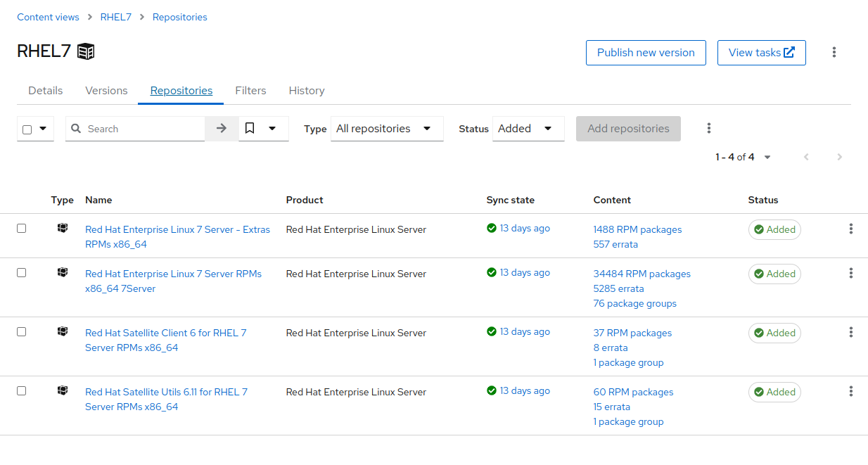Click the repo type icon for 7 Server RPMs row
This screenshot has height=465, width=868.
pyautogui.click(x=63, y=272)
